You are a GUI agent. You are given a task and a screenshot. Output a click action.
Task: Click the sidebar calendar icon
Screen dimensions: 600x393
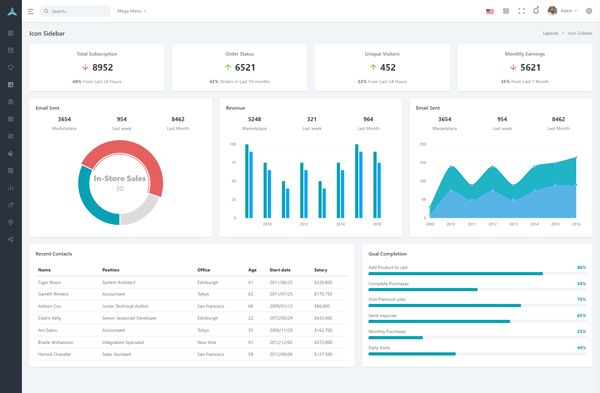tap(11, 50)
